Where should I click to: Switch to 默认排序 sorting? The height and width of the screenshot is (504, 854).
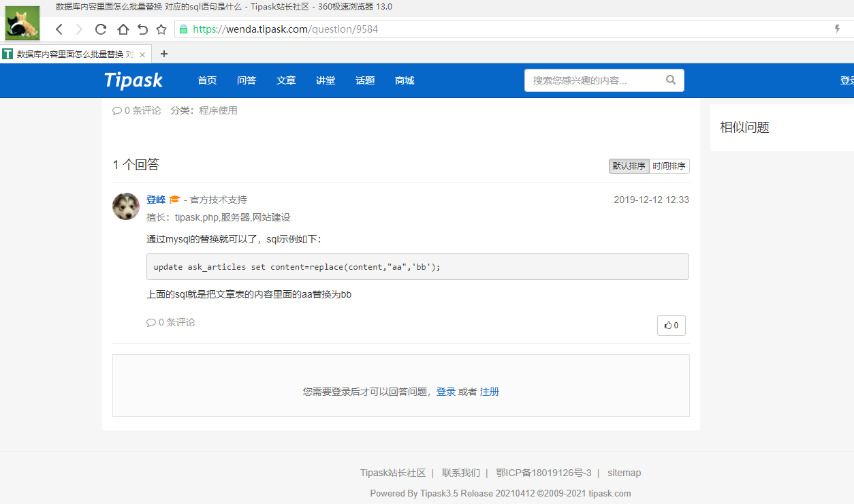tap(629, 166)
